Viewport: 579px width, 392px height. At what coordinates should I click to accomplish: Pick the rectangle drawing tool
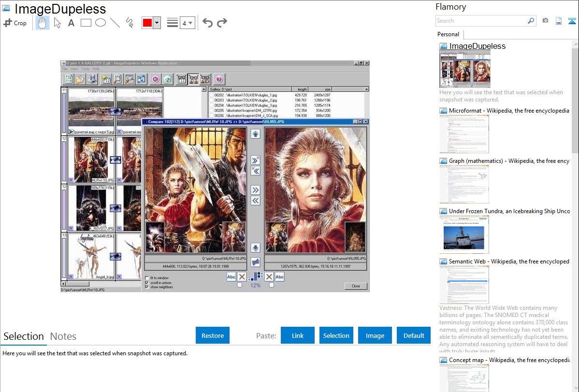86,23
